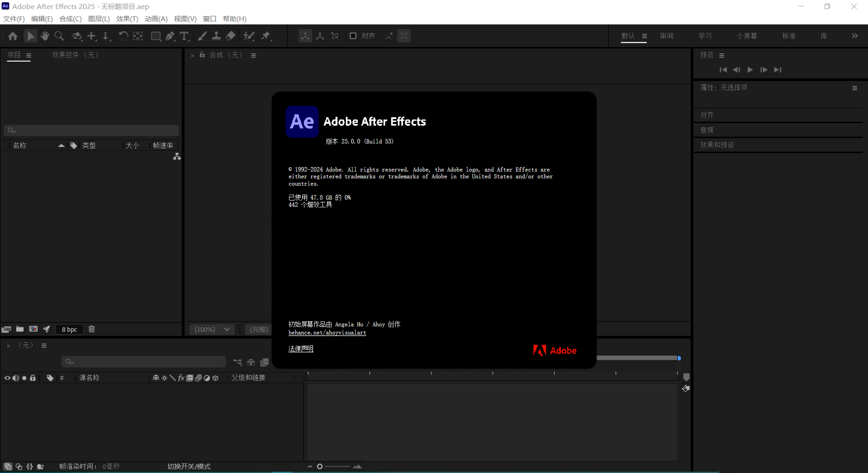The image size is (868, 473).
Task: Select the Rectangle shape tool
Action: point(156,36)
